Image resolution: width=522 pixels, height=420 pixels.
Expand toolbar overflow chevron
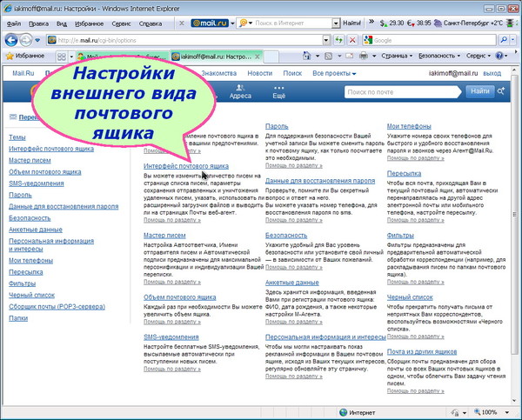coord(371,23)
